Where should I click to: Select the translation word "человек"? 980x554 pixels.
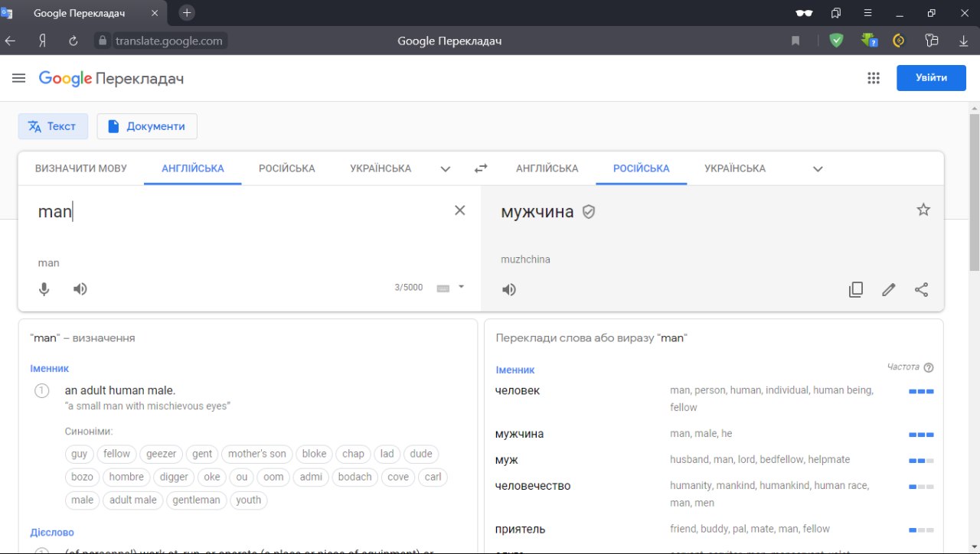[x=518, y=390]
